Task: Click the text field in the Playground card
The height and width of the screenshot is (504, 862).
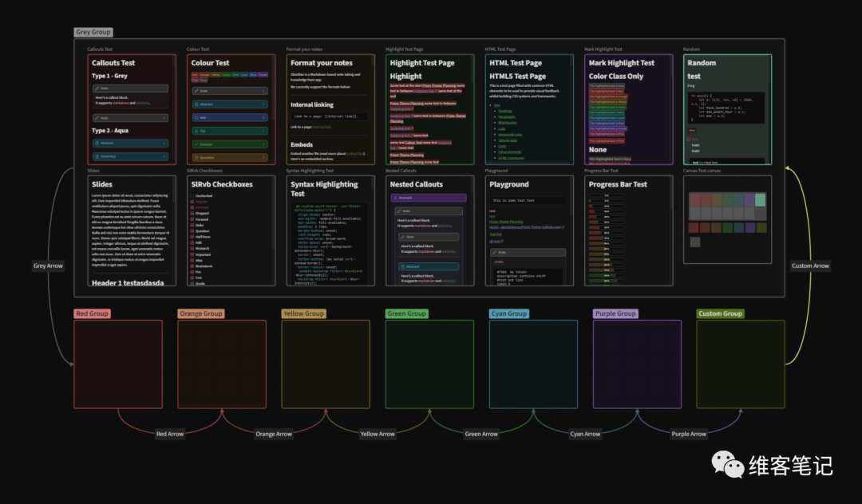Action: (528, 200)
